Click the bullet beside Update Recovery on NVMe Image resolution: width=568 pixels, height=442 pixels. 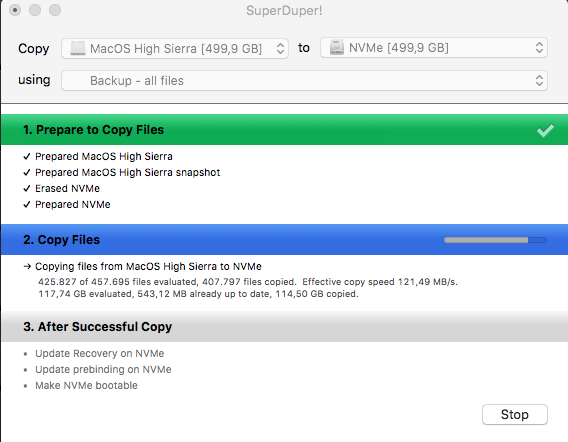25,354
